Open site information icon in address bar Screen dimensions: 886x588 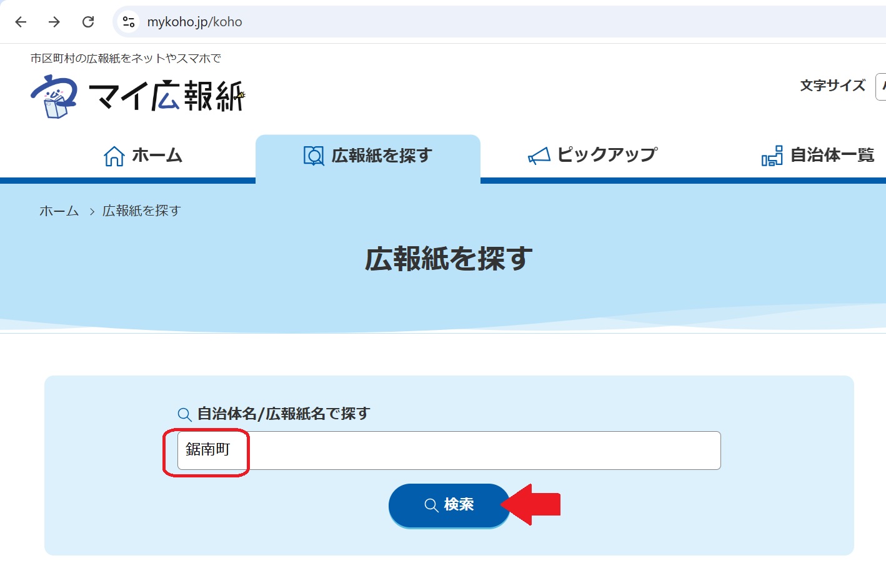point(129,22)
